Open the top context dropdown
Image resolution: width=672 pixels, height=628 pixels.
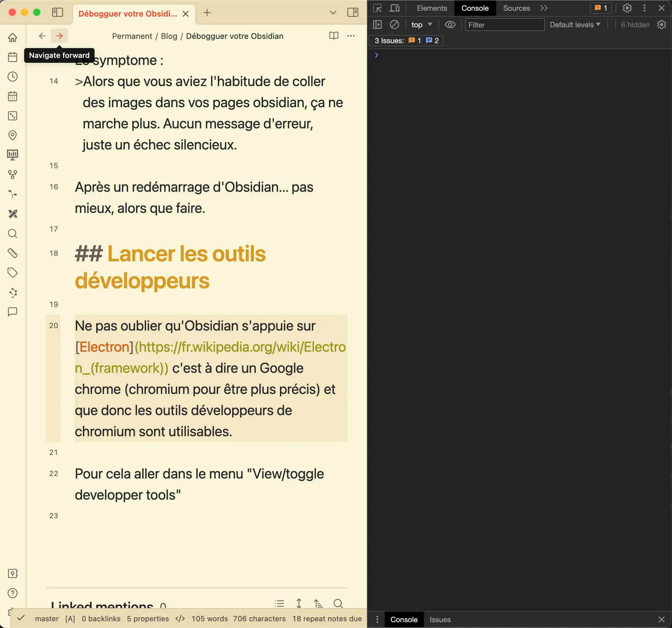(x=421, y=25)
